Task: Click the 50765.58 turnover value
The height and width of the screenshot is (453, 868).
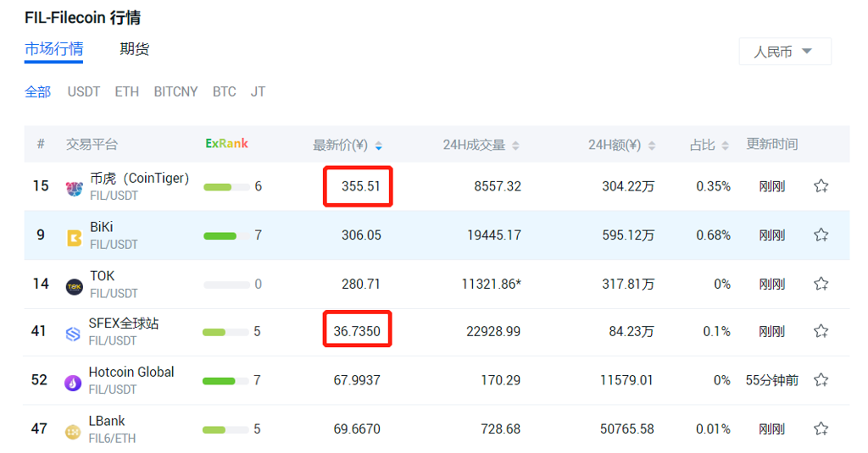Action: [626, 428]
